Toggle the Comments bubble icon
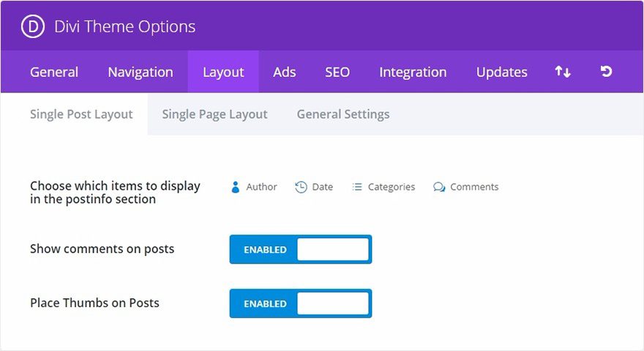The width and height of the screenshot is (644, 351). click(439, 187)
